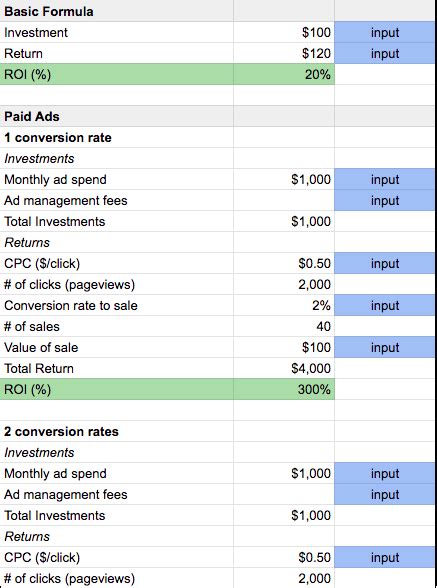This screenshot has height=588, width=437.
Task: Click the Total Return $4,000 cell
Action: tap(284, 368)
